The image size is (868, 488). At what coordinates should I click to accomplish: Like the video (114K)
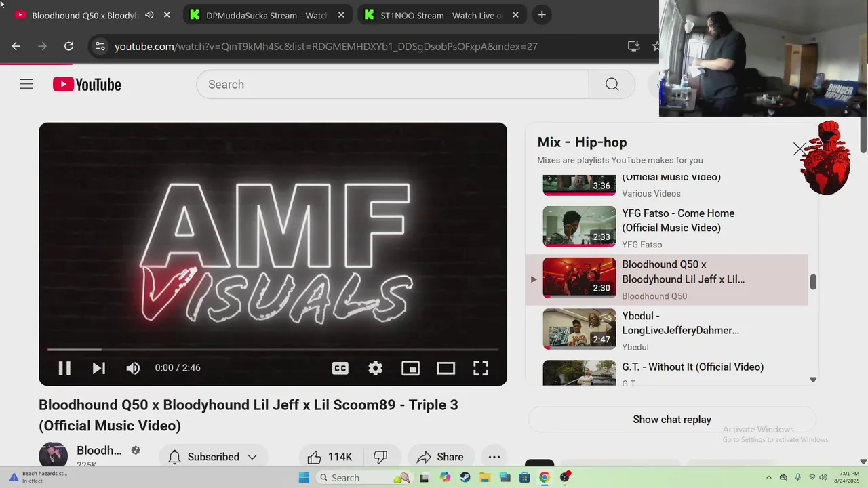point(330,457)
